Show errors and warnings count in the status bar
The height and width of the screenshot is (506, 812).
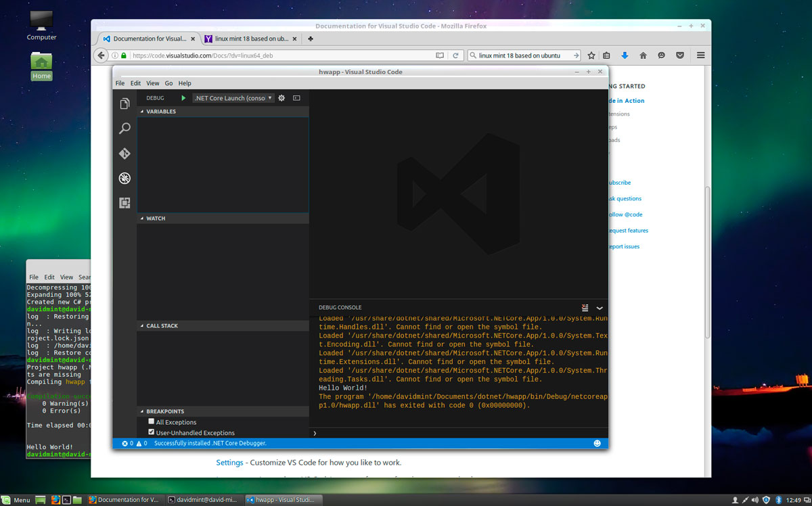(x=134, y=443)
